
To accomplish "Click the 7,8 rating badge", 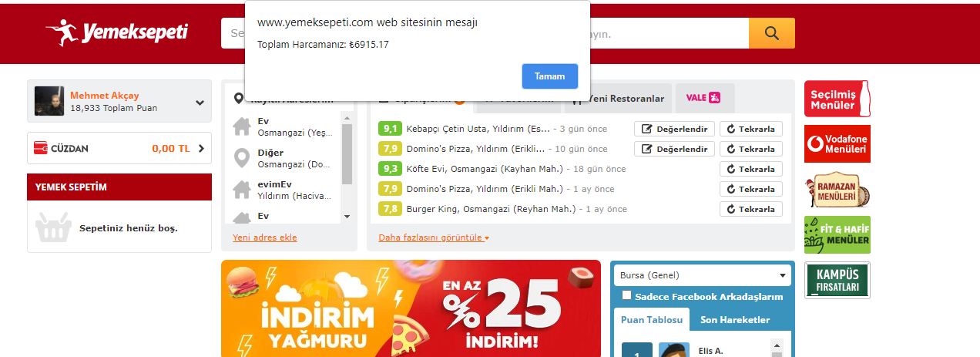I will click(390, 209).
